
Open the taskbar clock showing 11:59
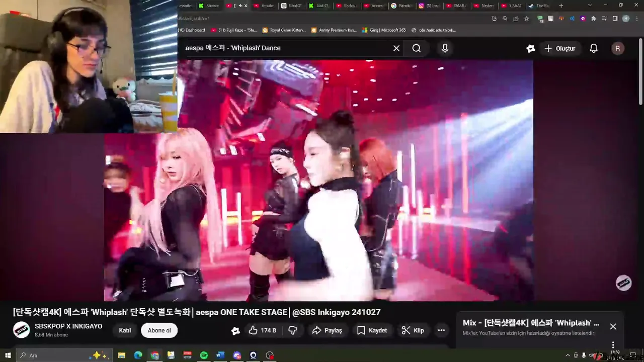point(615,355)
